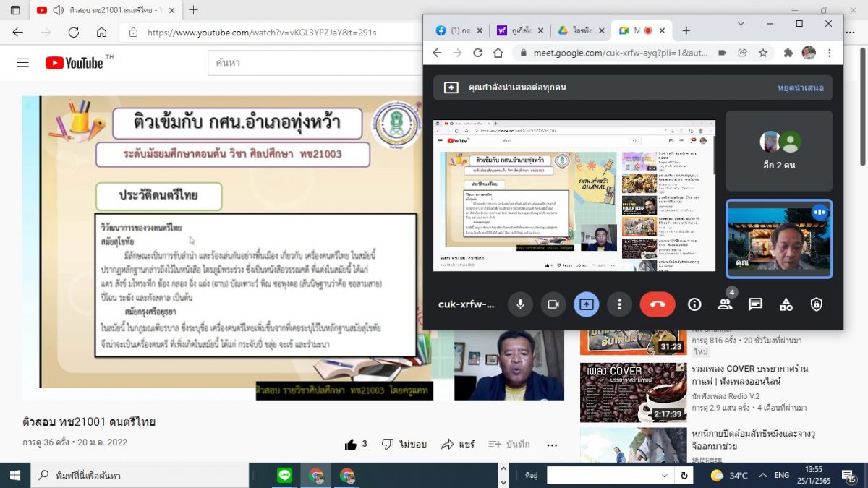The image size is (868, 488).
Task: Like the YouTube video
Action: point(352,444)
